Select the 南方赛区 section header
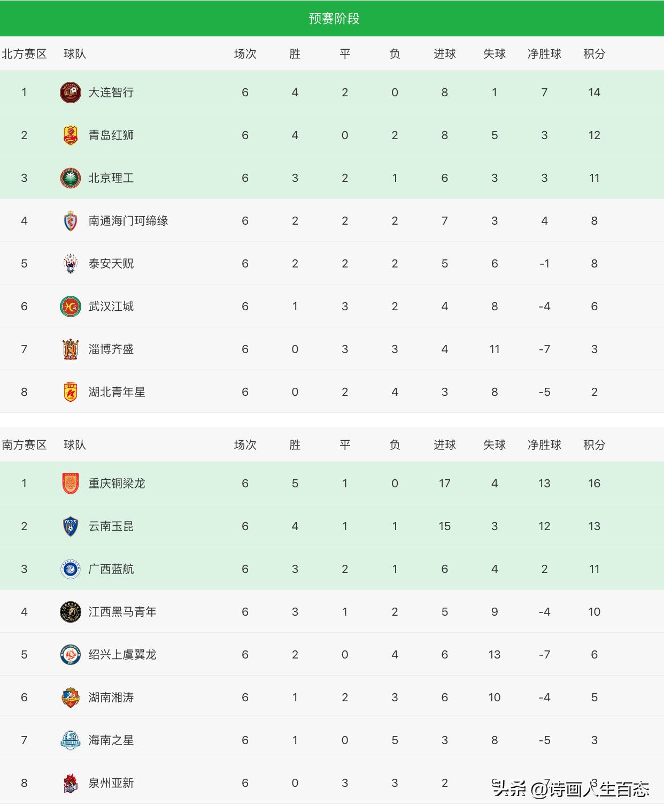 (25, 445)
